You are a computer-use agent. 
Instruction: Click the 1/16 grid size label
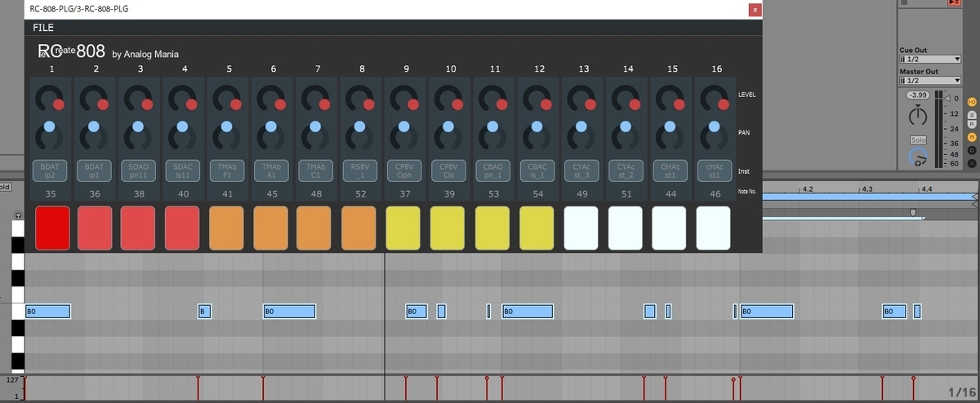pos(961,392)
